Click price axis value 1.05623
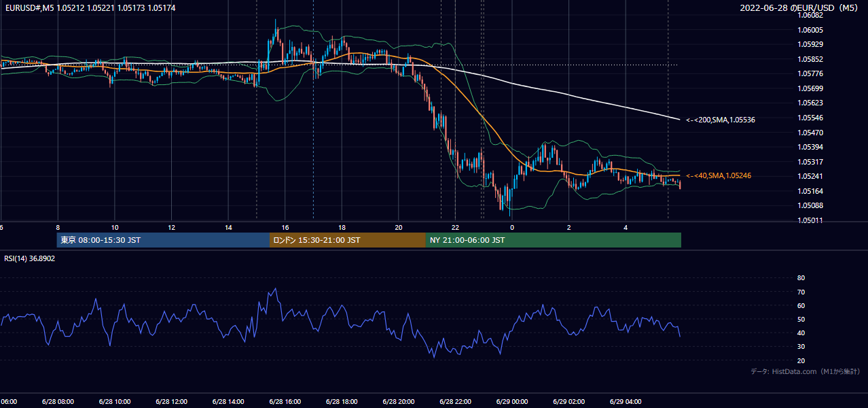868x408 pixels. [812, 103]
